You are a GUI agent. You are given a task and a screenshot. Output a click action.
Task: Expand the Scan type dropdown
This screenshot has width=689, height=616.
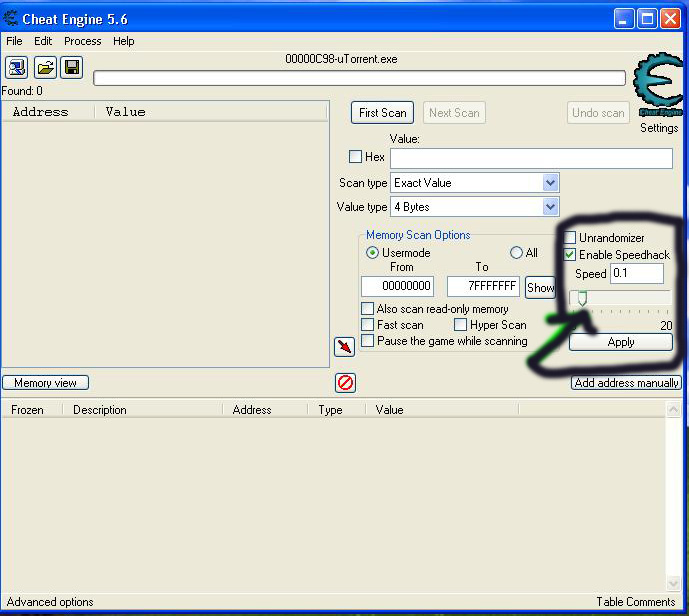tap(550, 183)
